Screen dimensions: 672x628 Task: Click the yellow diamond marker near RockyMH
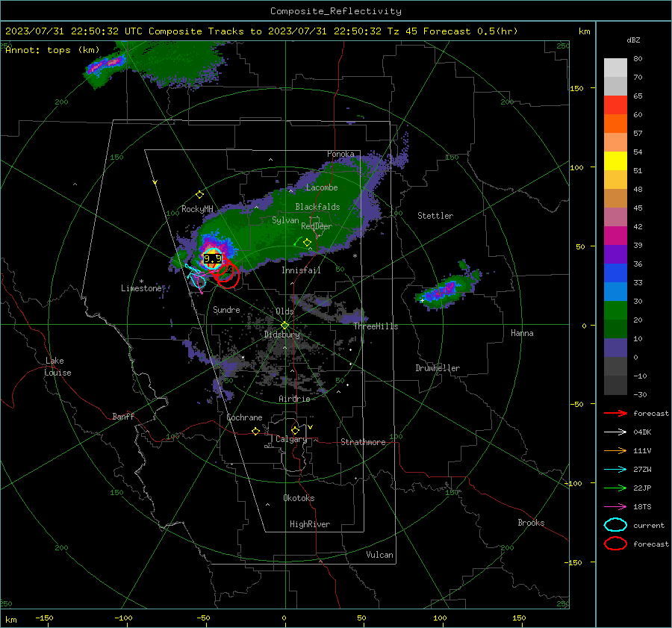coord(199,195)
